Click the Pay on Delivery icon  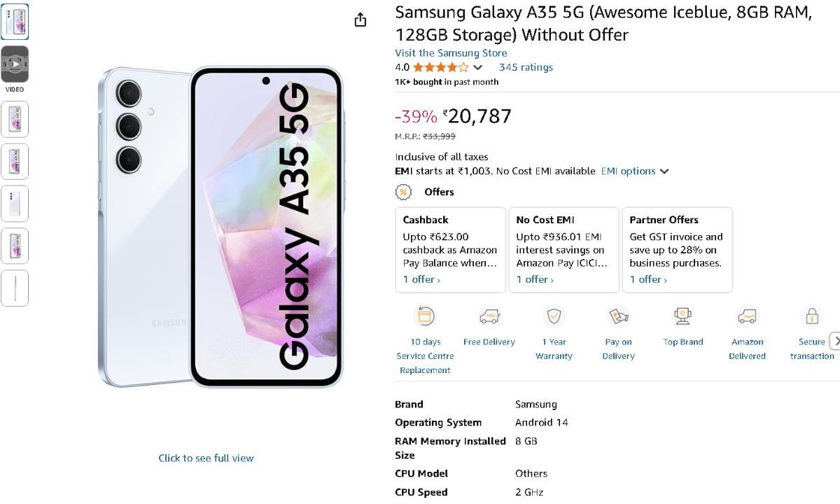(x=618, y=317)
